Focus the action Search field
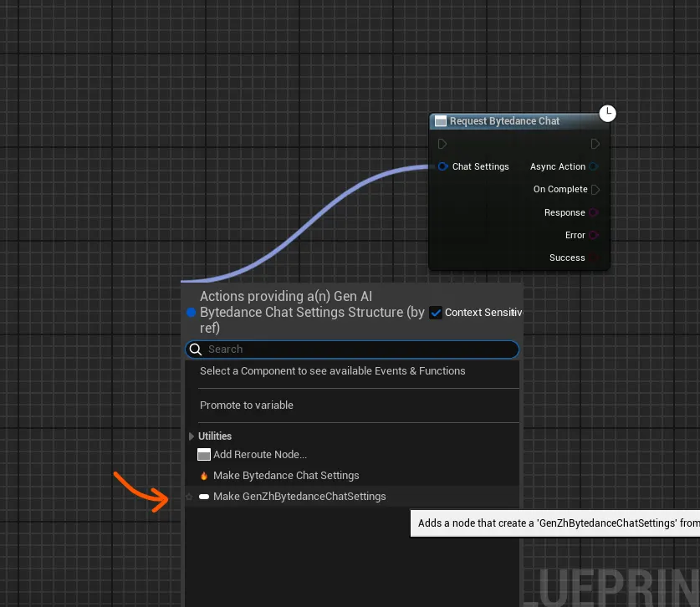Image resolution: width=700 pixels, height=607 pixels. [x=352, y=349]
